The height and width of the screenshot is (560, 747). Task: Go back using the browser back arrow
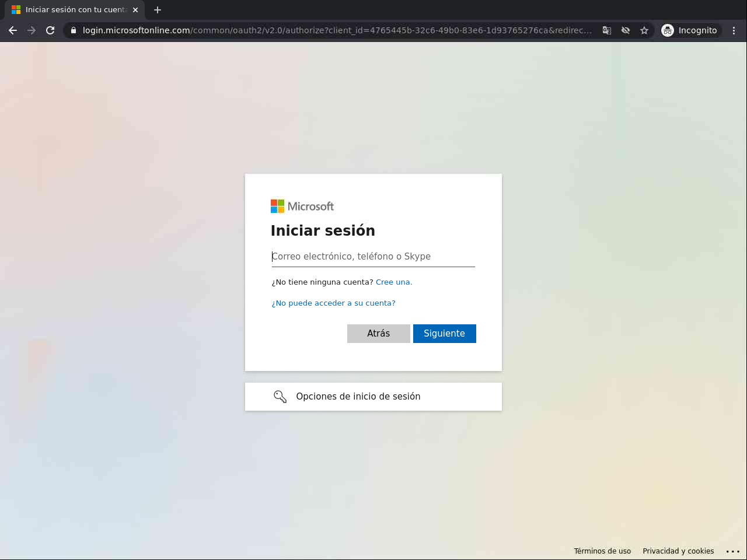[x=13, y=30]
